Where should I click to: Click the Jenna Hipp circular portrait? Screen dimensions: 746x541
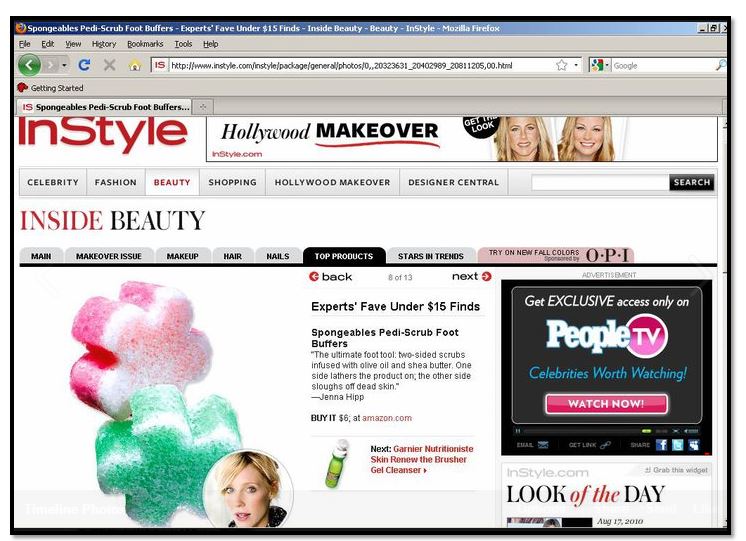248,489
